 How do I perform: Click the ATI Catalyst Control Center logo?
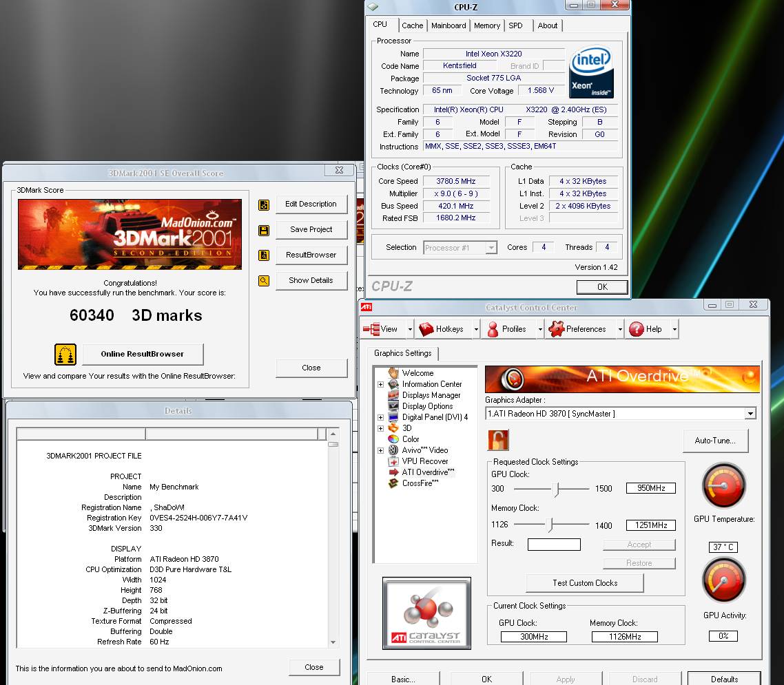click(426, 613)
